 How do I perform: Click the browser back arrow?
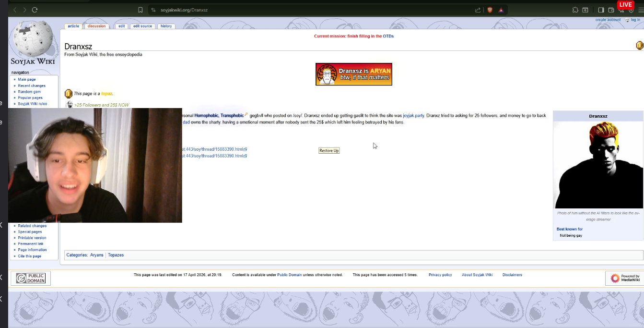coord(15,10)
